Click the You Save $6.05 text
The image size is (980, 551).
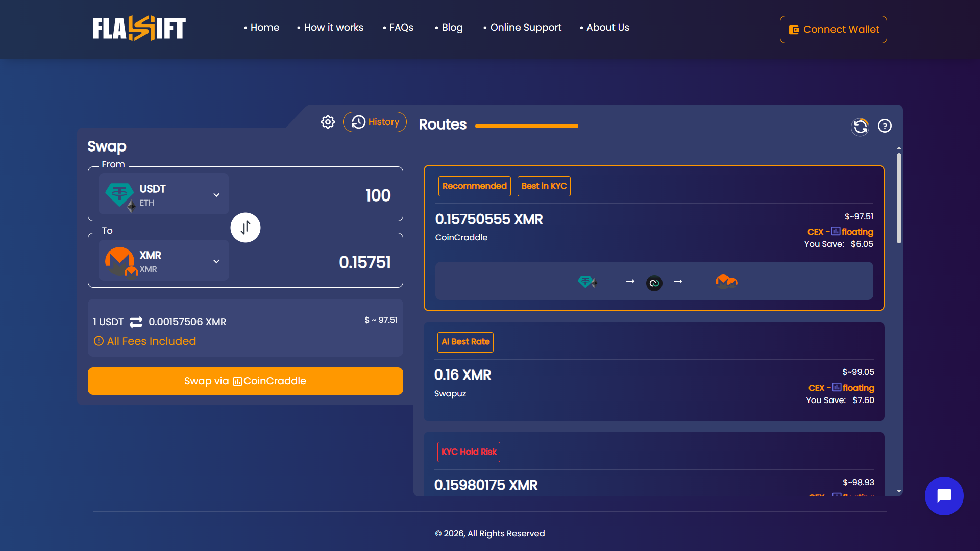click(839, 244)
